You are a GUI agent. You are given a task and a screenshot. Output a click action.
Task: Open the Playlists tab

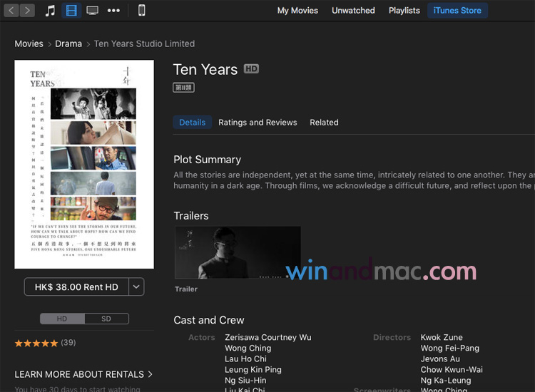tap(404, 11)
